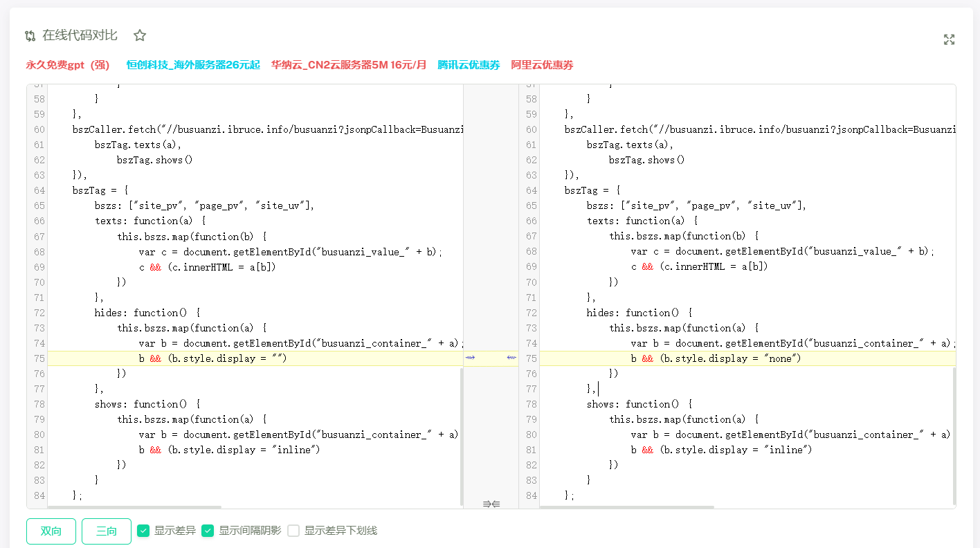Viewport: 980px width, 548px height.
Task: Click the right pane vertical scrollbar
Action: 954,436
